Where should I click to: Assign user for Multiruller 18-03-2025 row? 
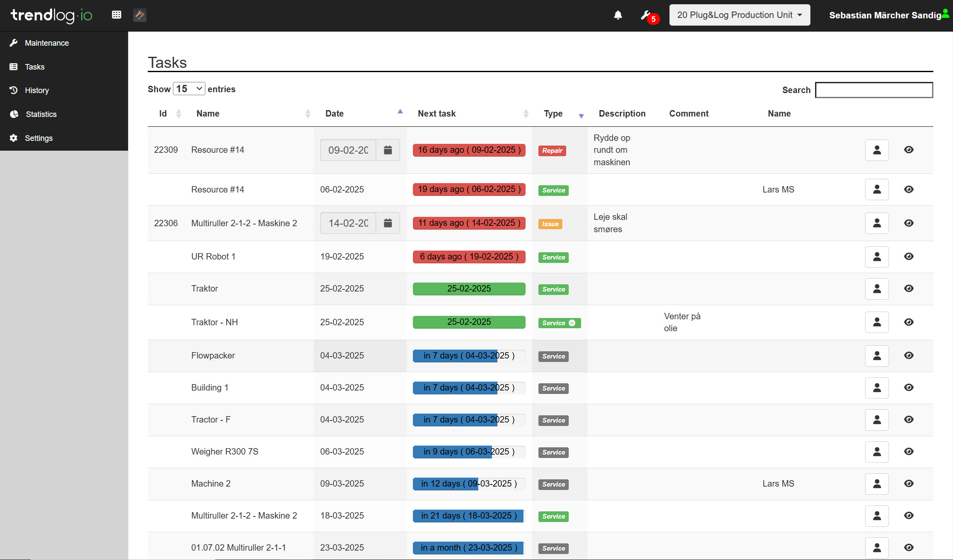tap(877, 516)
